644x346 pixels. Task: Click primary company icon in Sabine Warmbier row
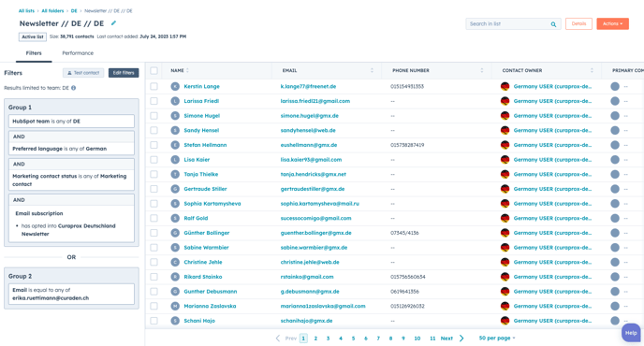tap(615, 248)
